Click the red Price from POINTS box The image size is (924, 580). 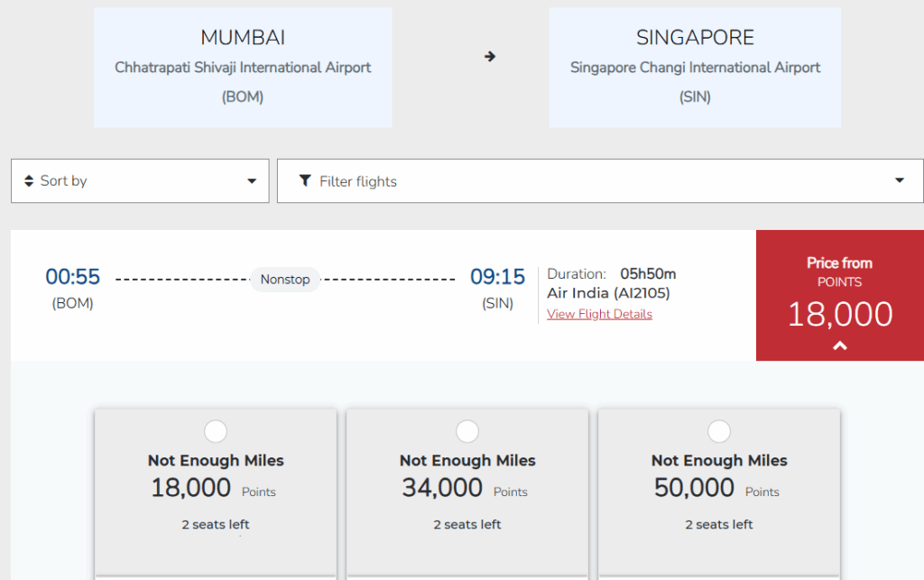coord(839,295)
